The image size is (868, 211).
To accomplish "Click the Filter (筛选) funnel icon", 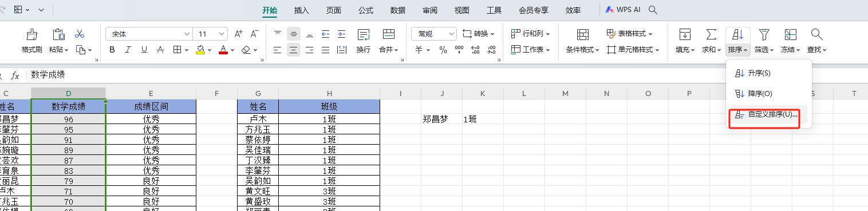I will tap(764, 34).
